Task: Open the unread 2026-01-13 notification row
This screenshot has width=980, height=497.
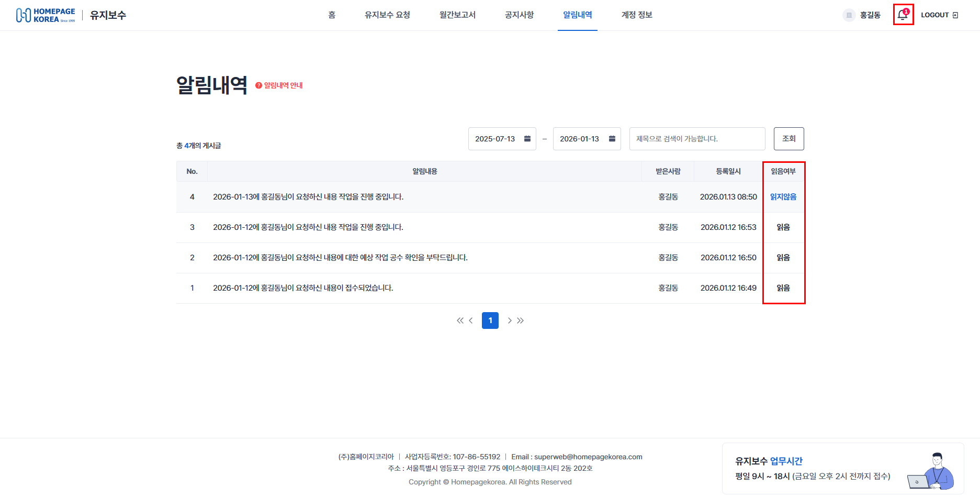Action: [x=308, y=197]
